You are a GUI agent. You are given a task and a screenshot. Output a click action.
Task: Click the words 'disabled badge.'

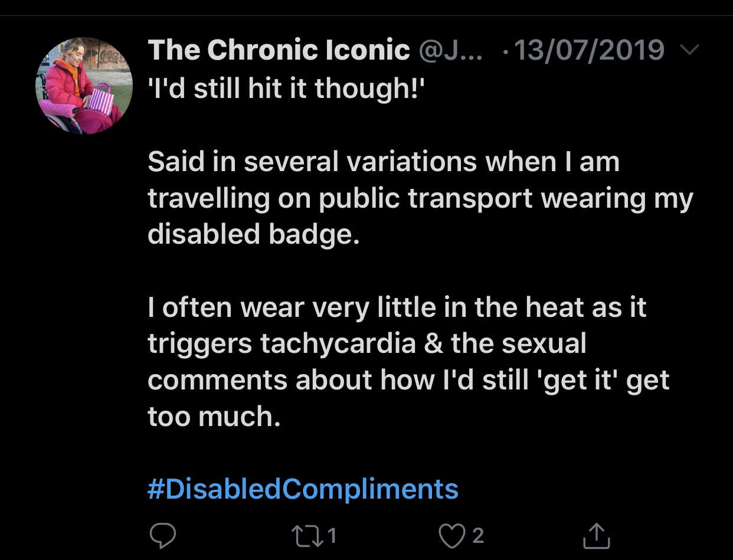click(x=253, y=234)
